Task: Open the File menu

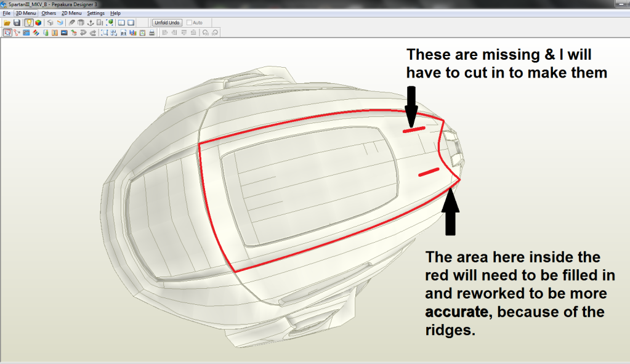Action: tap(6, 14)
